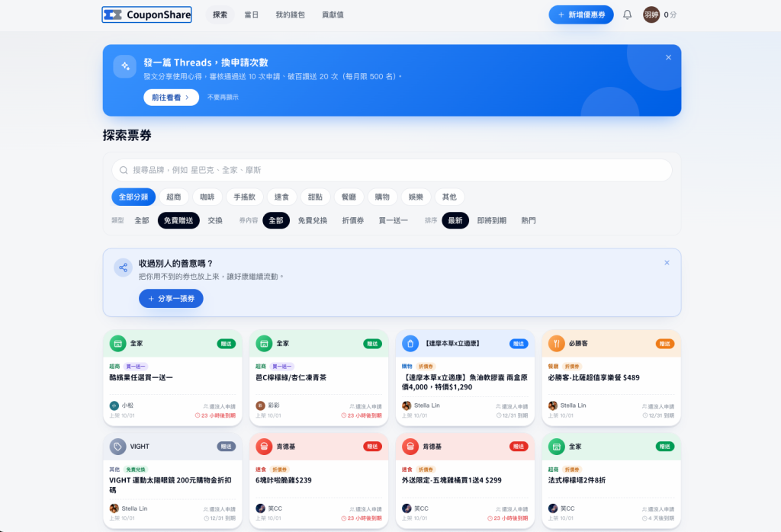
Task: Click the 新增優惠券 button
Action: click(x=581, y=15)
